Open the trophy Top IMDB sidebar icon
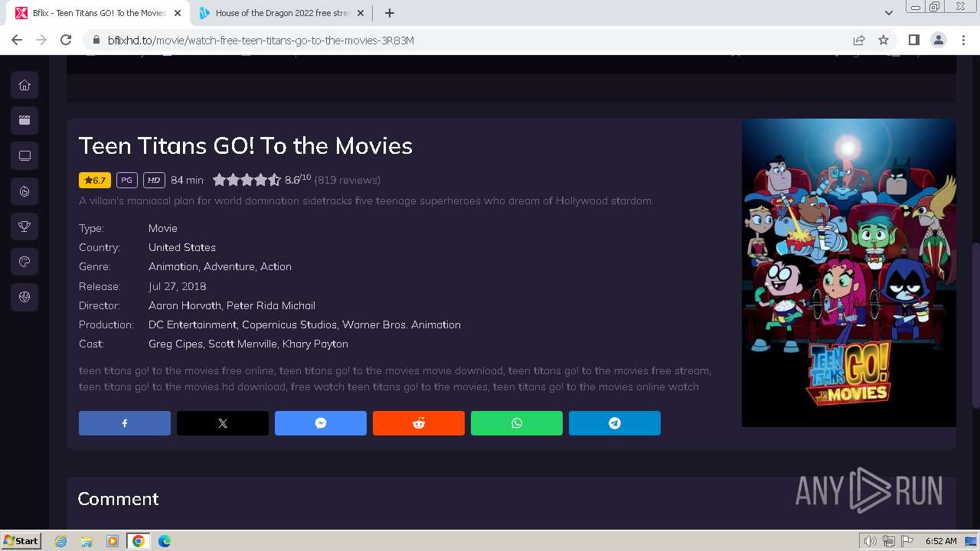980x551 pixels. tap(24, 227)
